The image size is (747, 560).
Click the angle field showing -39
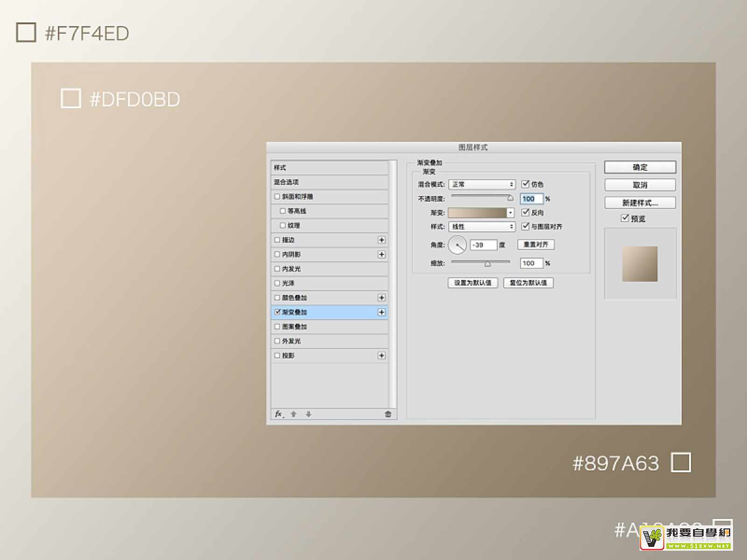(x=483, y=245)
